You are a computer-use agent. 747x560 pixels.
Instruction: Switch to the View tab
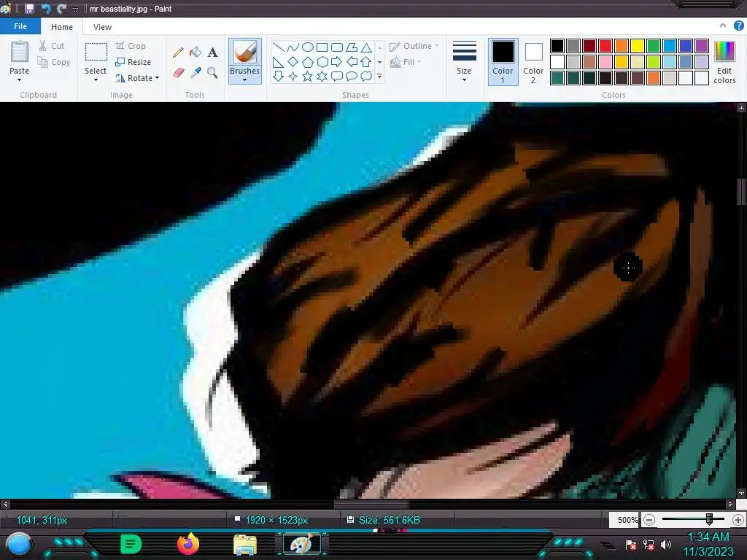(102, 27)
